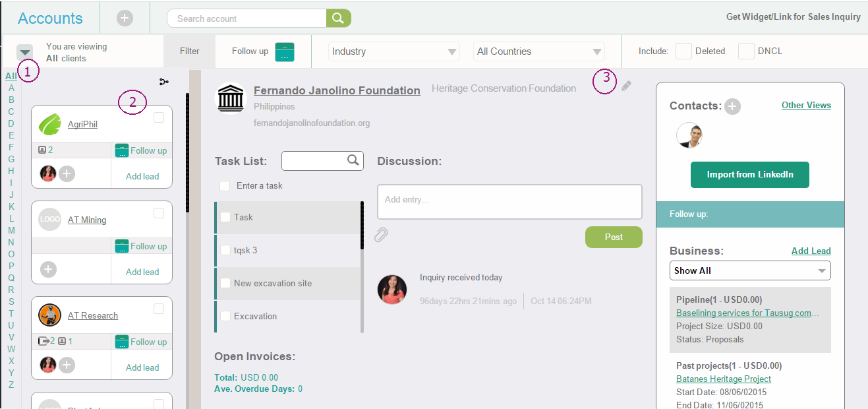Click the plus icon next to Contacts
The width and height of the screenshot is (868, 409).
[732, 106]
